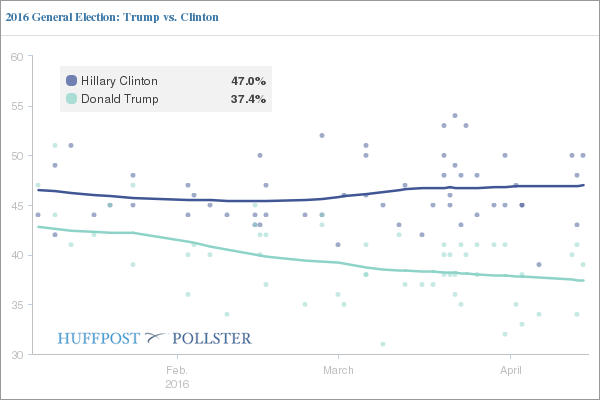This screenshot has width=600, height=400.
Task: Select the Hillary Clinton legend label
Action: click(118, 81)
